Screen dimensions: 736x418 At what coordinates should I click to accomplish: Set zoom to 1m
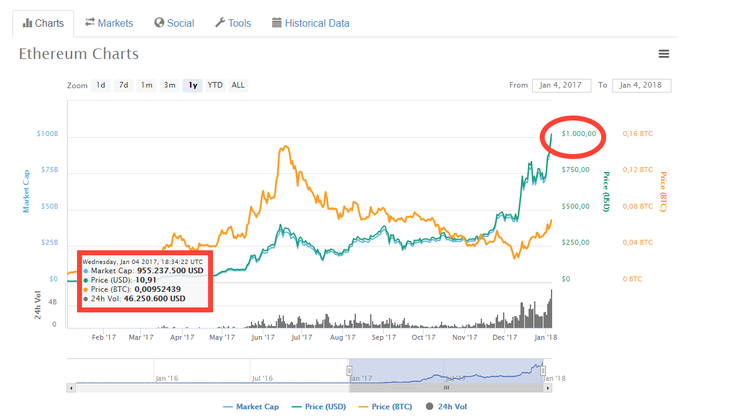(147, 85)
